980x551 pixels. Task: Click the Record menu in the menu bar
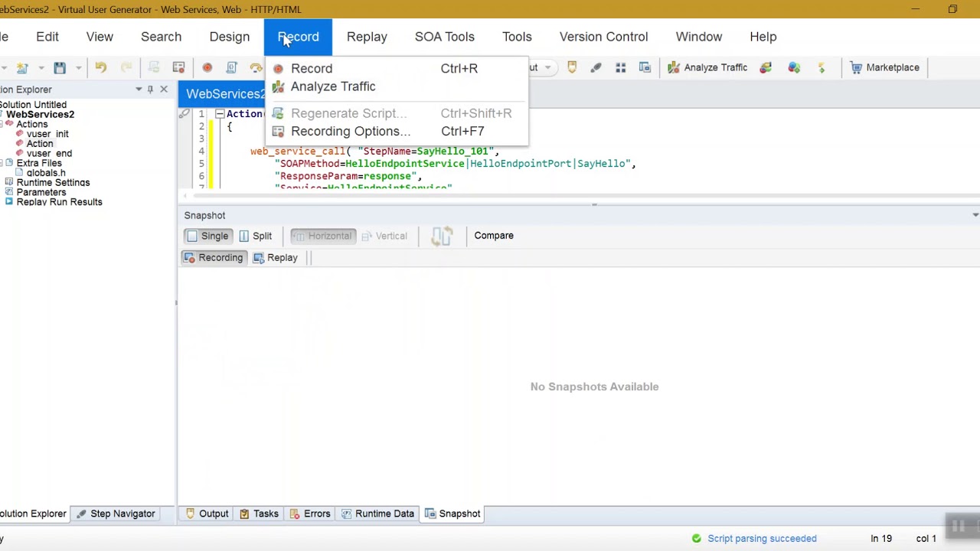click(x=299, y=37)
